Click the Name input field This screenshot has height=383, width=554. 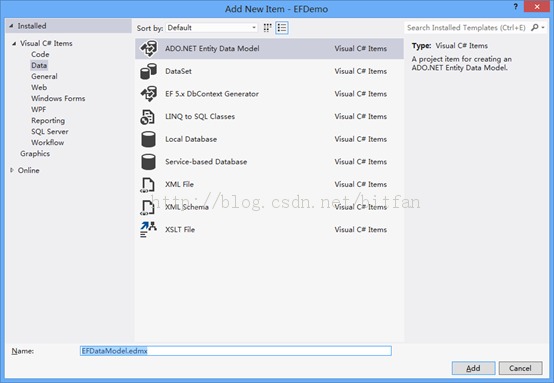pos(236,351)
